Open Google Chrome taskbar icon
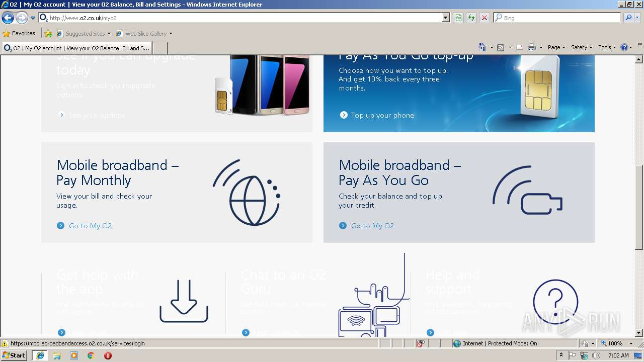Viewport: 644px width, 362px height. [91, 355]
